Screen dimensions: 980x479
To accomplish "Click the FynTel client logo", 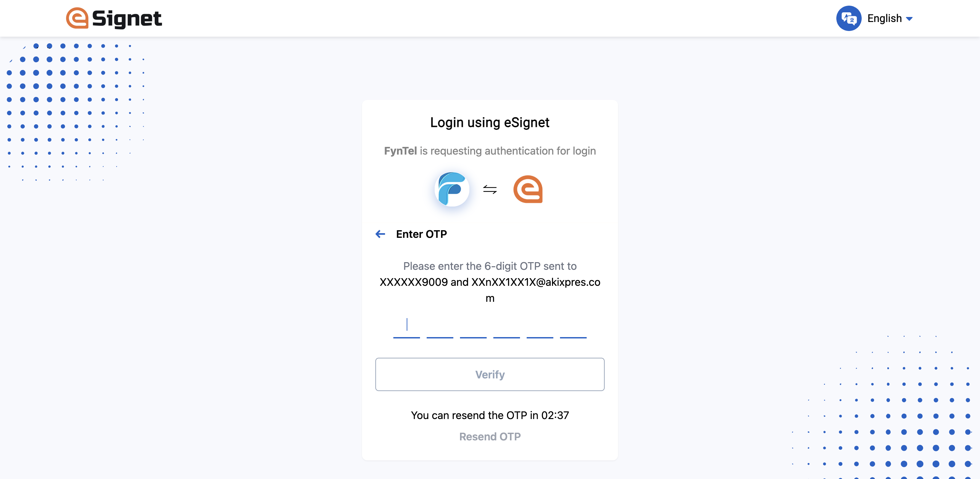I will click(452, 189).
